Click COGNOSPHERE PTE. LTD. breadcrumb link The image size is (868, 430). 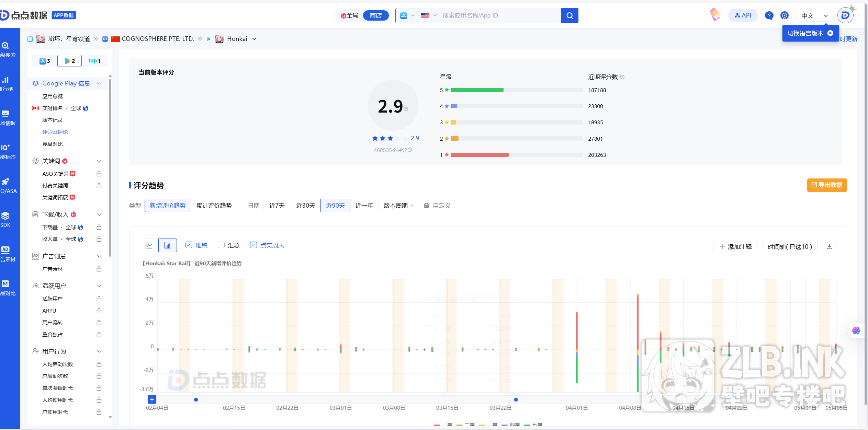click(158, 39)
